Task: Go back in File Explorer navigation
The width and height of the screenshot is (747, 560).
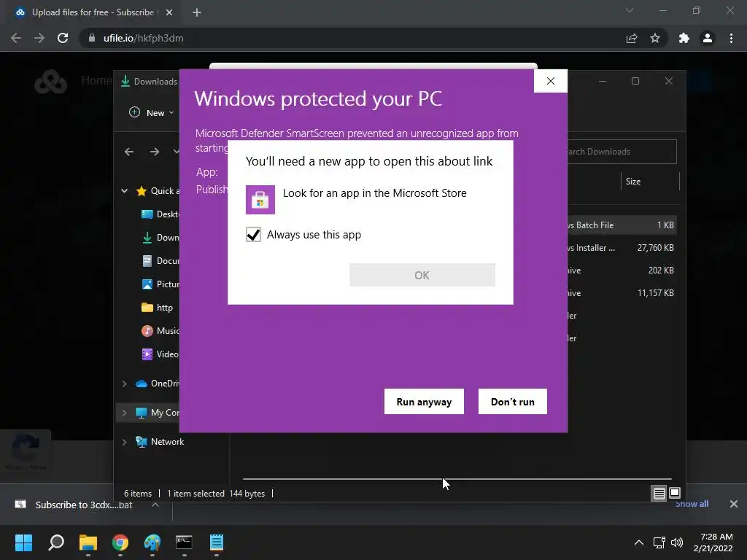Action: [x=129, y=152]
